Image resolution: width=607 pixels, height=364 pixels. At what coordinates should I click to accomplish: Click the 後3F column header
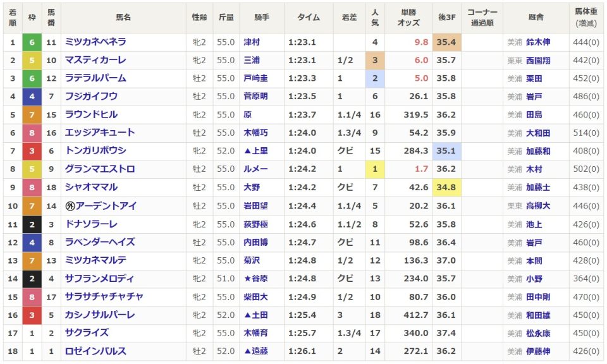tap(446, 18)
